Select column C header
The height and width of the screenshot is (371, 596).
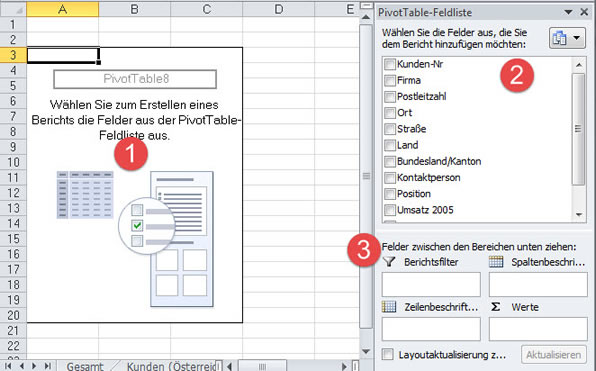[x=207, y=9]
